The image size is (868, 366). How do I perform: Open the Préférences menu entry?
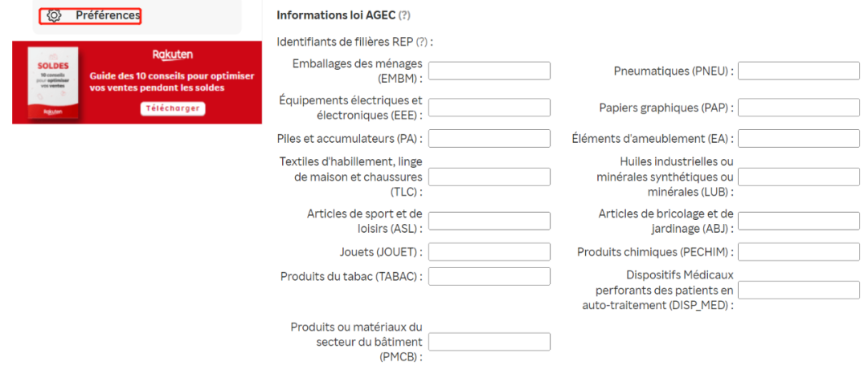pyautogui.click(x=107, y=15)
